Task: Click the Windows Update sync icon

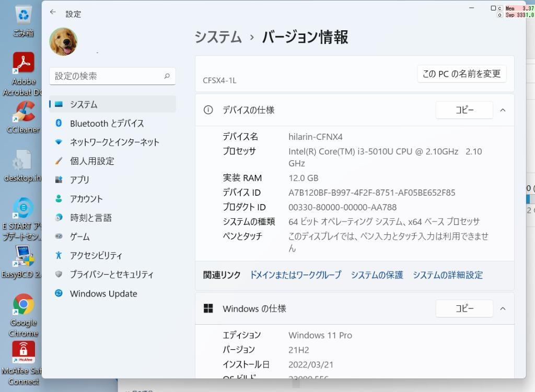Action: coord(59,293)
